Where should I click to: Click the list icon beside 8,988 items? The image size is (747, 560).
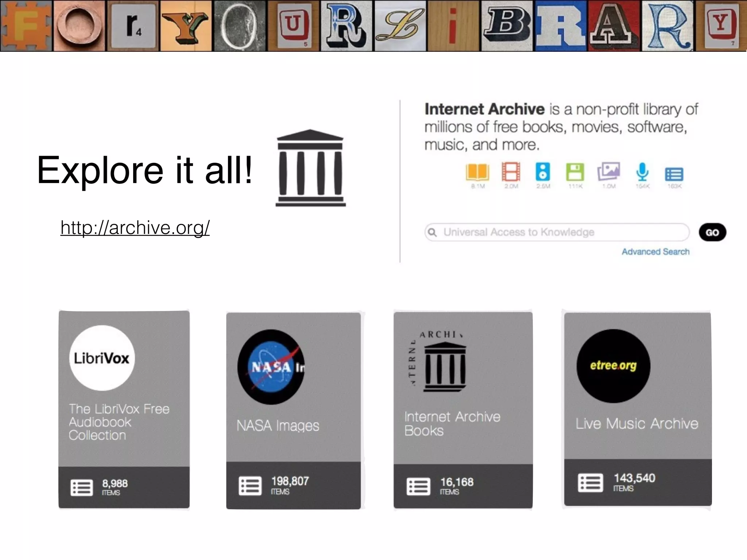81,487
